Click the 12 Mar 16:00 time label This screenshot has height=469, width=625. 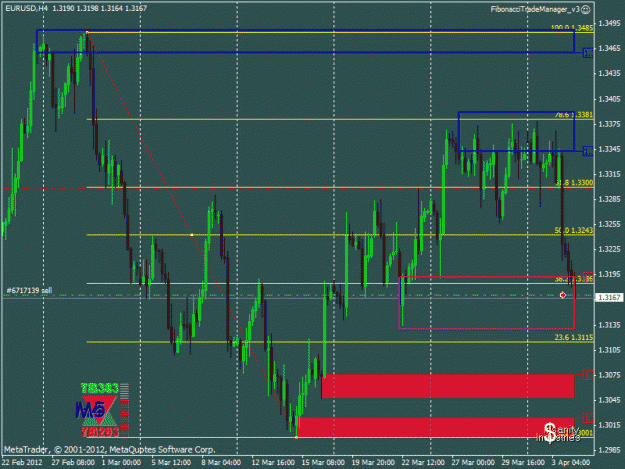tap(273, 463)
